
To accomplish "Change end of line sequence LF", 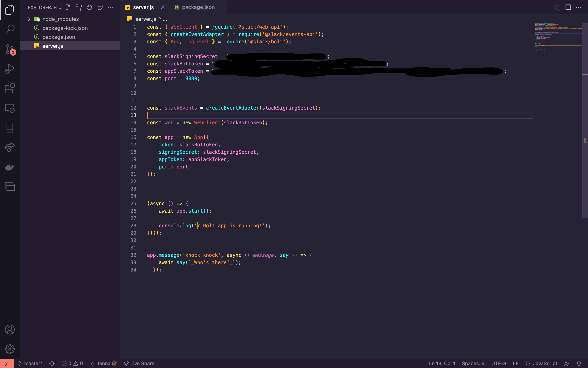I will click(x=516, y=363).
